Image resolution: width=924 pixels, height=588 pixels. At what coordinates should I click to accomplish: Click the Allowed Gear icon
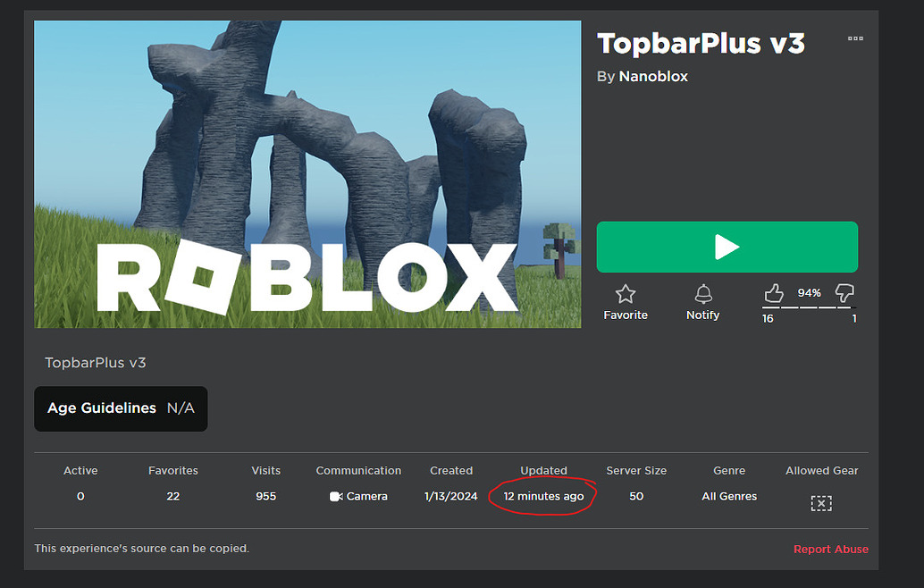tap(820, 502)
